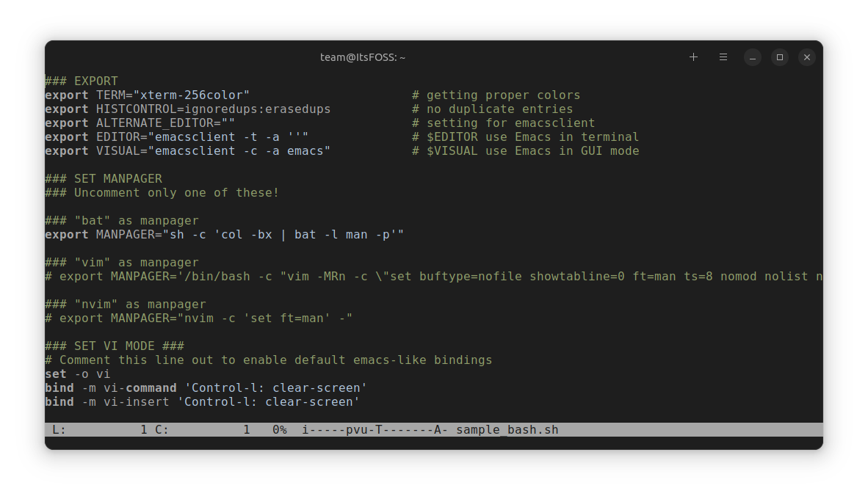868x499 pixels.
Task: Place cursor on the '### EXPORT' heading line
Action: (82, 81)
